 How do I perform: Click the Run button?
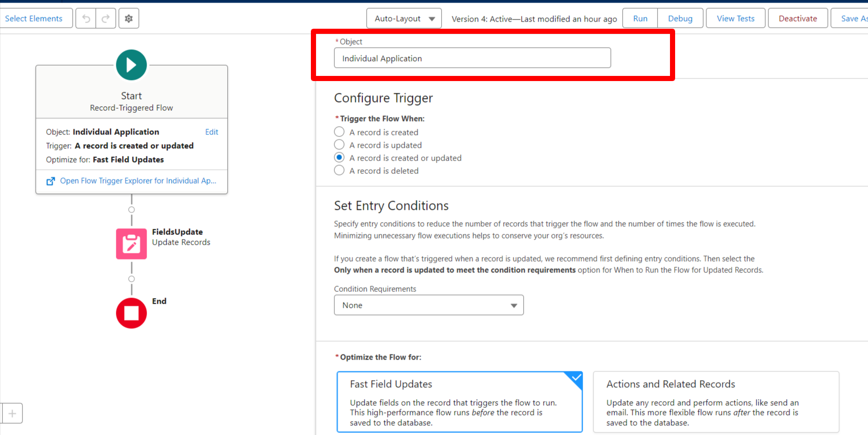(x=640, y=18)
